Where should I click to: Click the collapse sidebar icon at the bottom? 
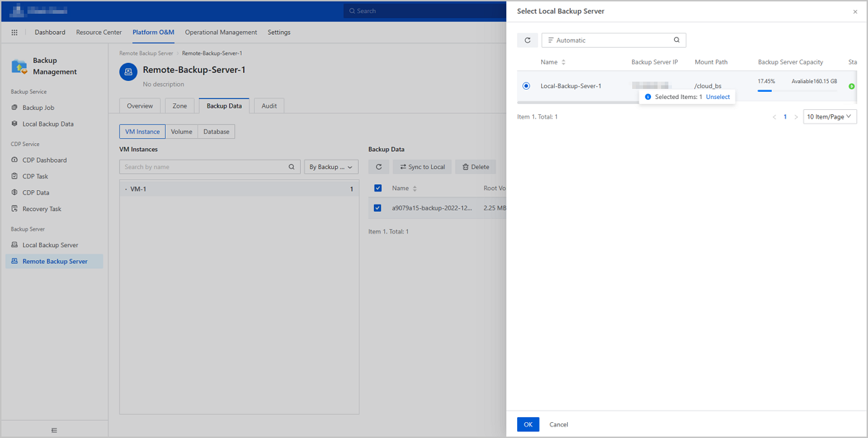(54, 430)
